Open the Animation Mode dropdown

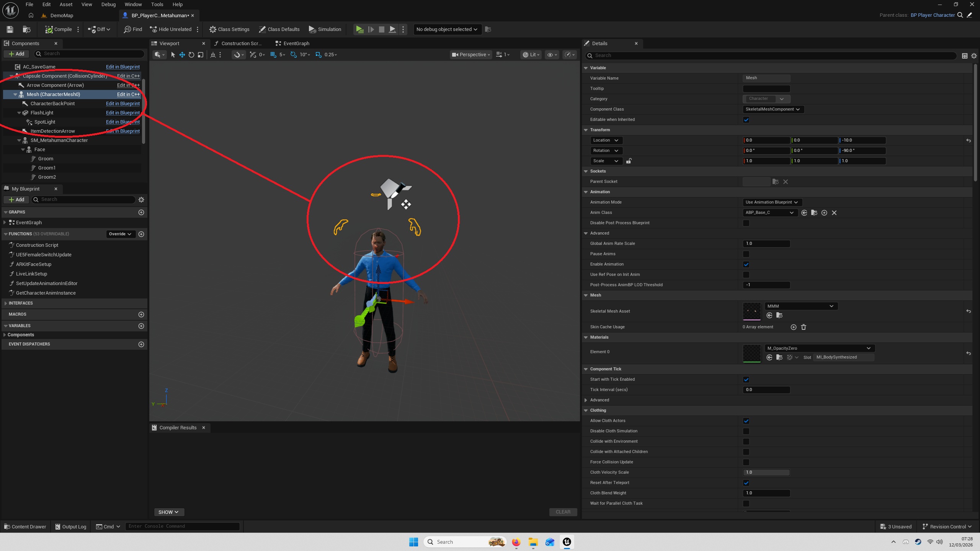click(772, 202)
